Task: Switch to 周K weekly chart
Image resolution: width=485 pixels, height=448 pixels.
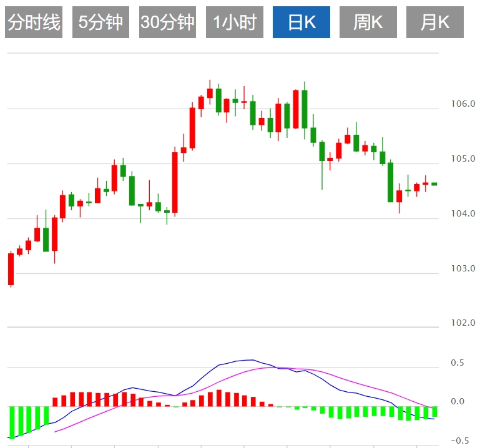Action: point(368,22)
